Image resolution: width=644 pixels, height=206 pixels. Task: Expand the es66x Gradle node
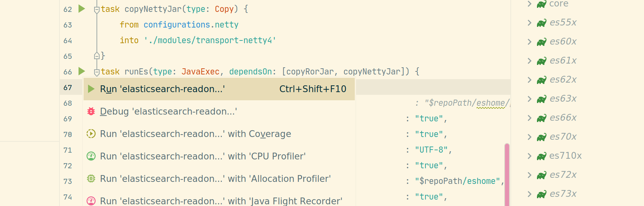pos(529,118)
